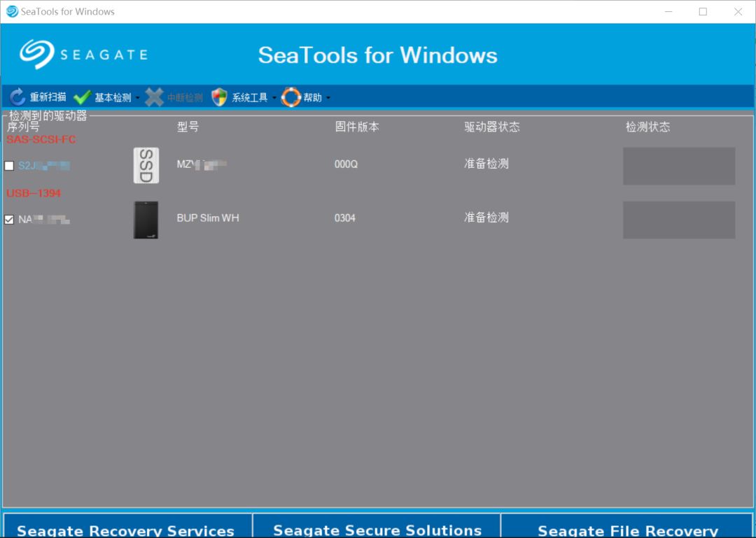Viewport: 756px width, 538px height.
Task: Open Seagate Secure Solutions
Action: tap(377, 528)
